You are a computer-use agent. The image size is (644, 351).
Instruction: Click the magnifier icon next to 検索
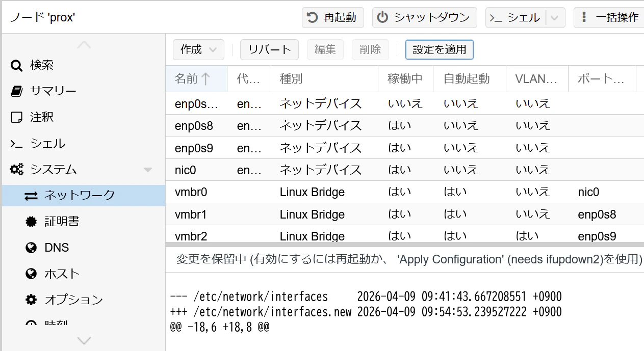point(17,65)
